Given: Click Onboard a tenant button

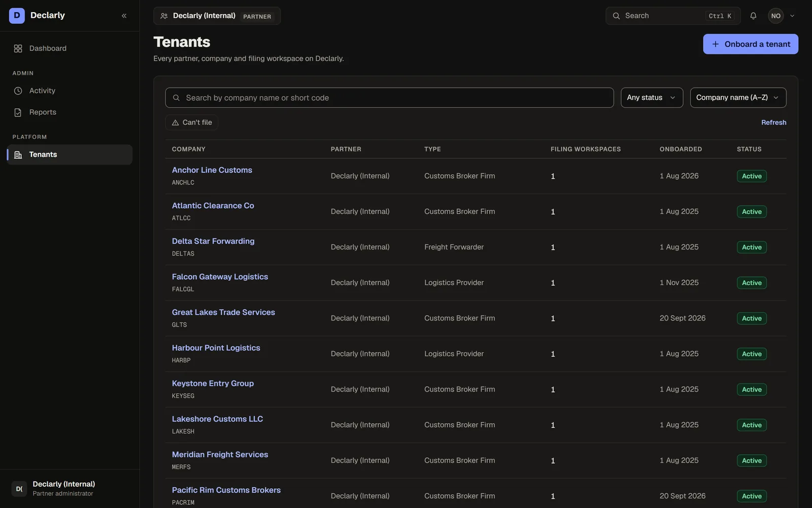Looking at the screenshot, I should 750,44.
